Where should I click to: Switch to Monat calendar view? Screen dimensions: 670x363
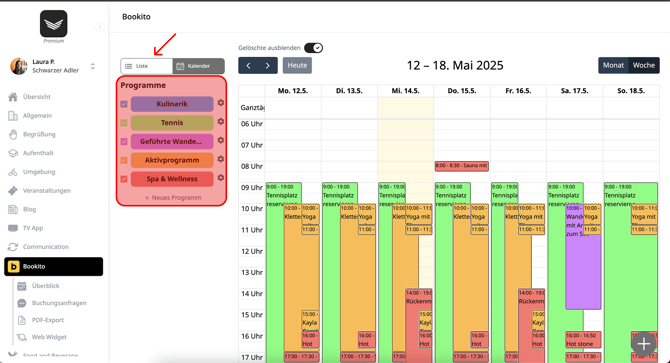pyautogui.click(x=613, y=65)
